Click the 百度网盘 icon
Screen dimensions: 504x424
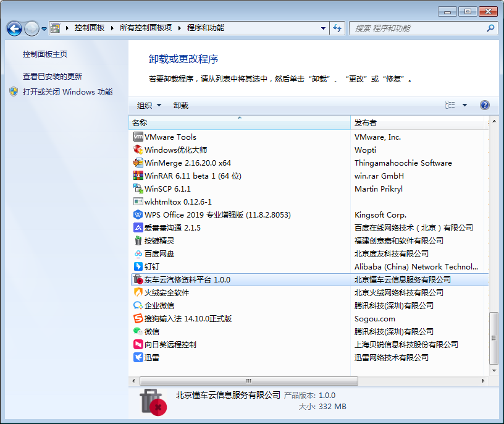(138, 253)
